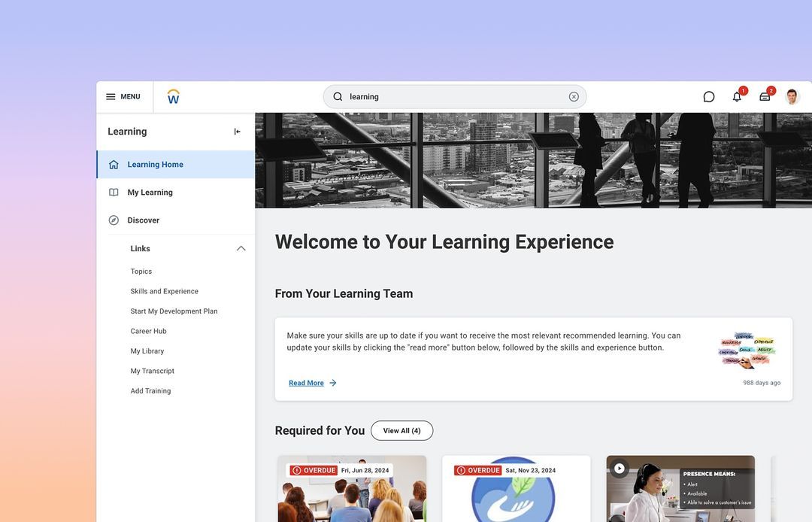Open the Career Hub page

153,329
